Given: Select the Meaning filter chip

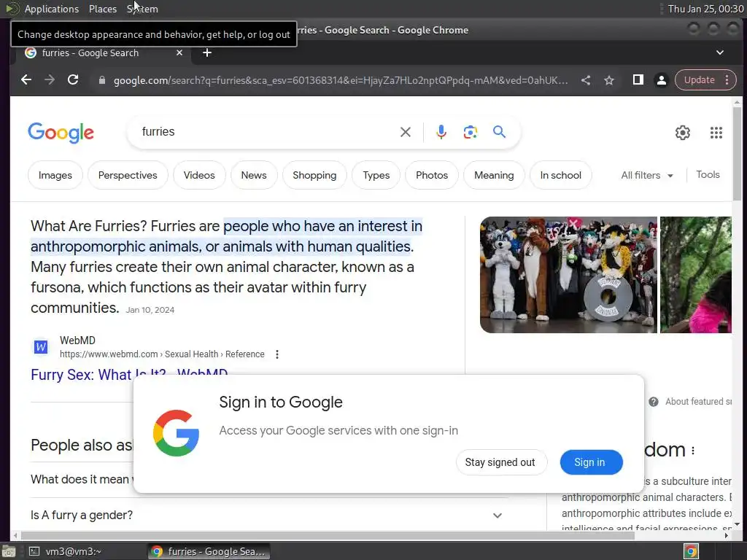Looking at the screenshot, I should coord(494,175).
